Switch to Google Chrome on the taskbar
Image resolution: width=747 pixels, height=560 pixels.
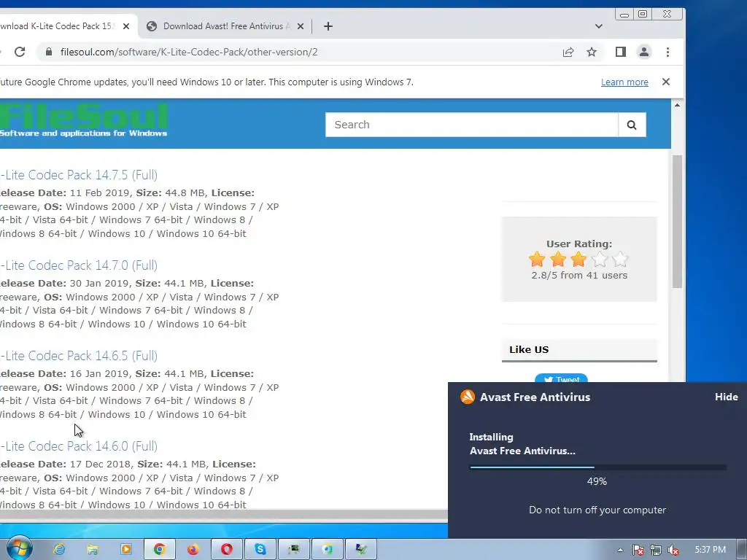(160, 550)
